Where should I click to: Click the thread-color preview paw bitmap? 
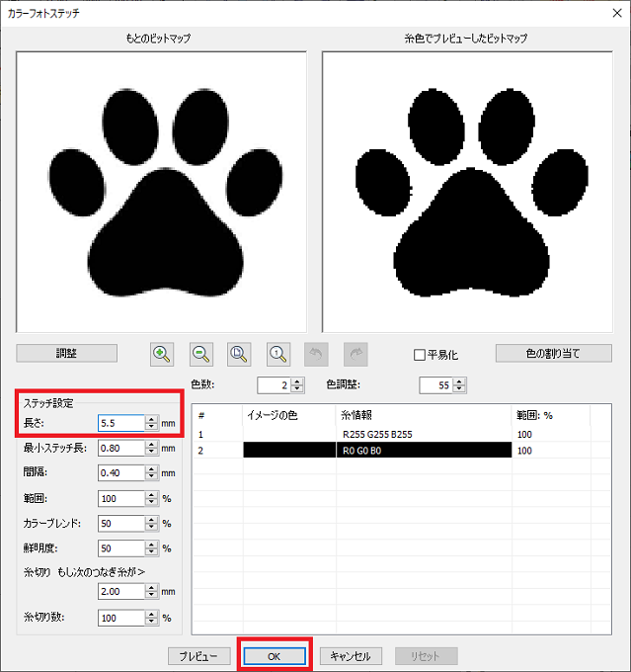tap(467, 192)
